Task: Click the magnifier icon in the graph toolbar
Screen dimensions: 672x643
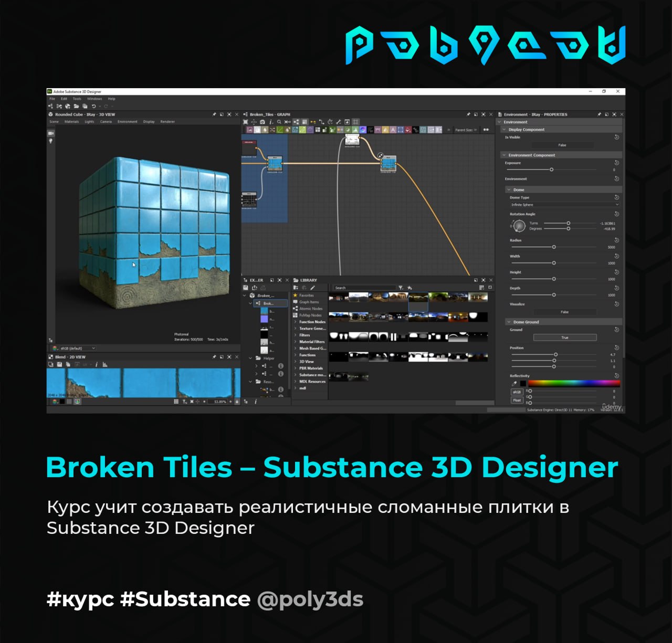Action: 279,122
